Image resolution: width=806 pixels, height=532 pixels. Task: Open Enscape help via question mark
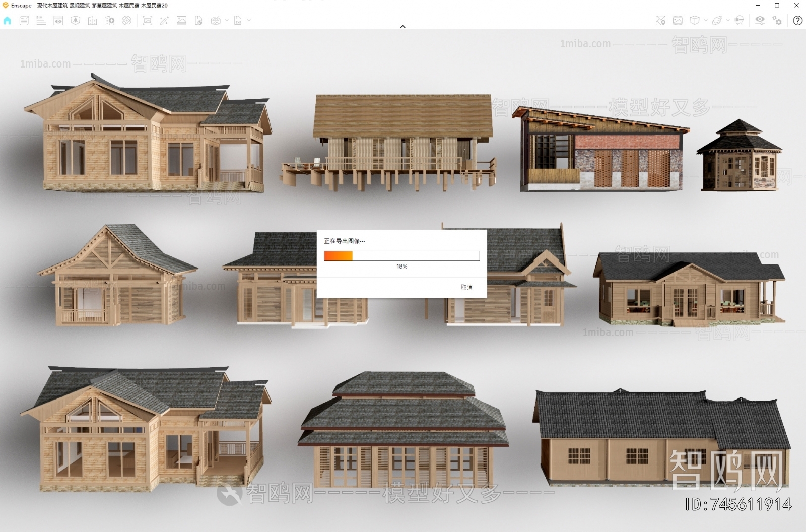pos(798,21)
